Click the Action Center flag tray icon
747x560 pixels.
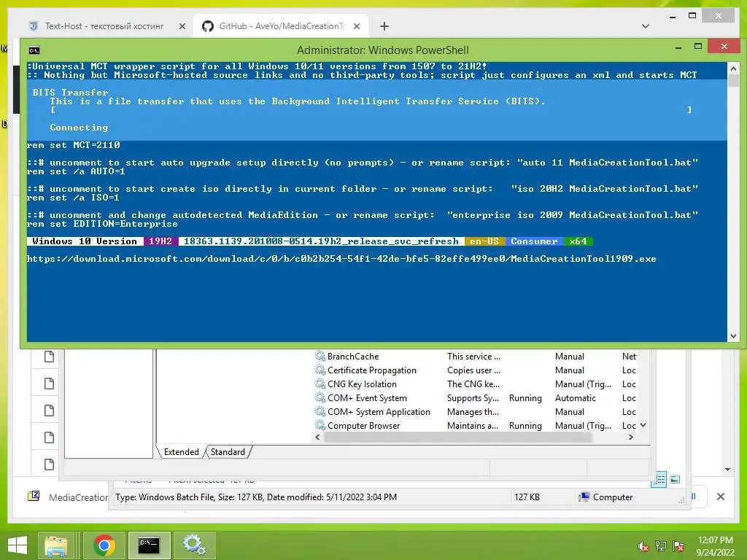tap(678, 547)
